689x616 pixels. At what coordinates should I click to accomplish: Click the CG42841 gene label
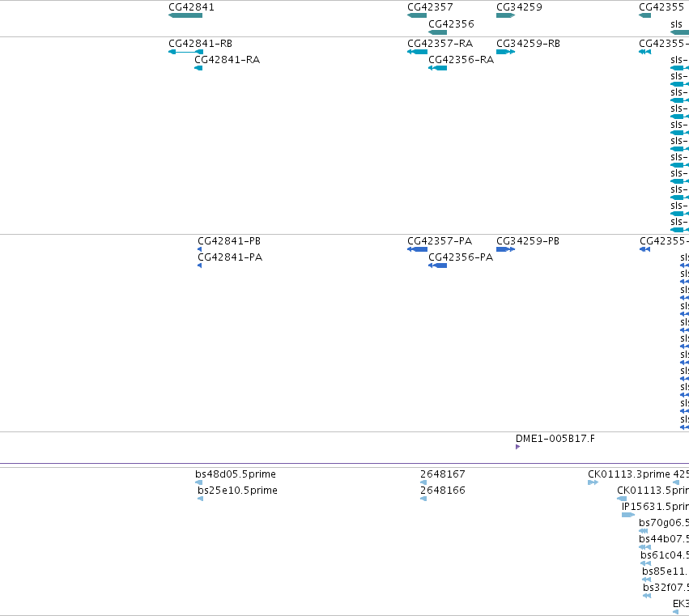click(192, 7)
